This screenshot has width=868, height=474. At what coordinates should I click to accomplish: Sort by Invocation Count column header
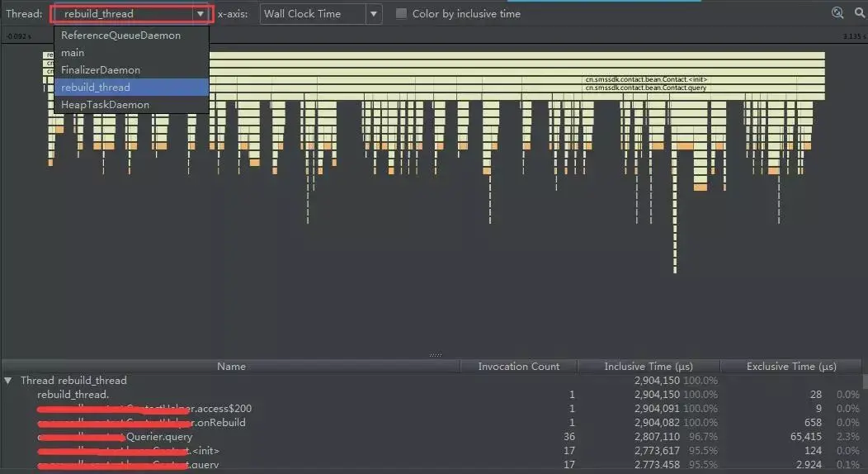click(519, 366)
